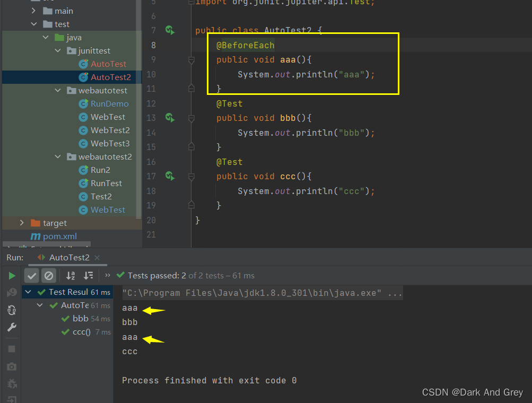Select Test2 class file
Image resolution: width=532 pixels, height=403 pixels.
101,196
